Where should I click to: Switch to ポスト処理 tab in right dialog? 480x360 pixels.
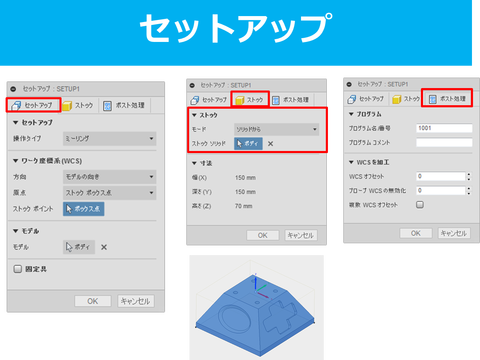[x=447, y=98]
